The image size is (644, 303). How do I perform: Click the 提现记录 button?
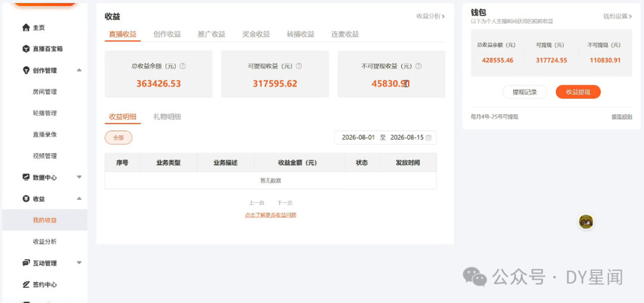525,92
